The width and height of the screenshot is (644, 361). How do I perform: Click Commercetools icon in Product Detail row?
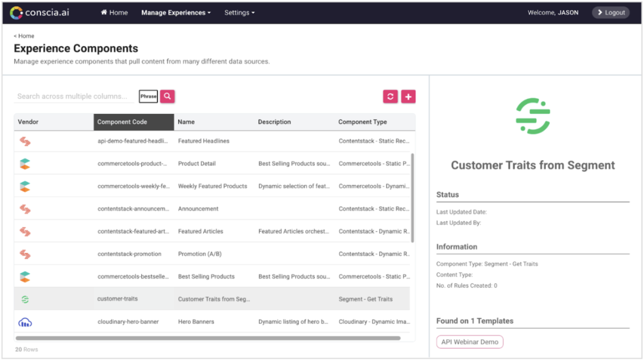tap(25, 163)
